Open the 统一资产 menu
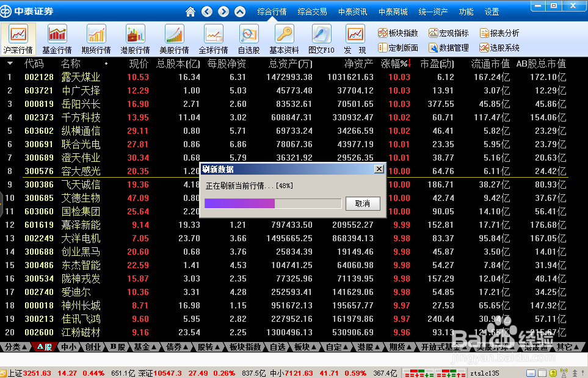Viewport: 588px width, 378px height. click(x=433, y=12)
